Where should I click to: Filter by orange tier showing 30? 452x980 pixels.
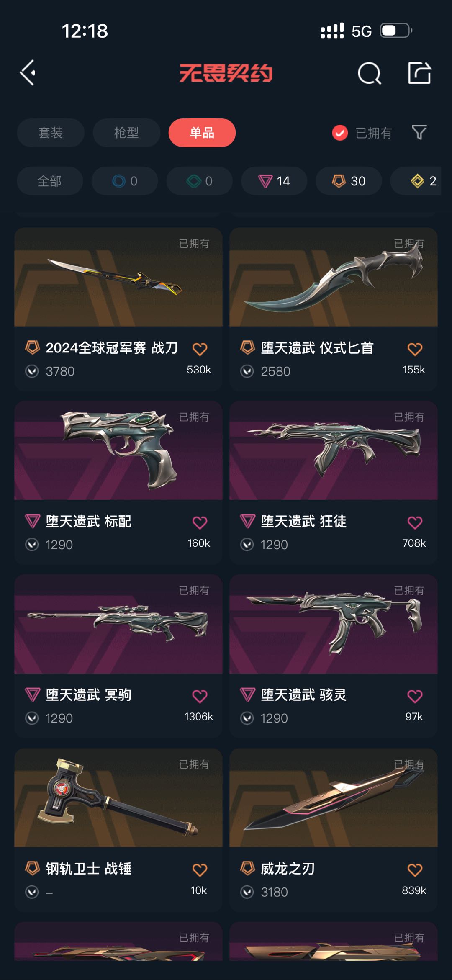349,181
